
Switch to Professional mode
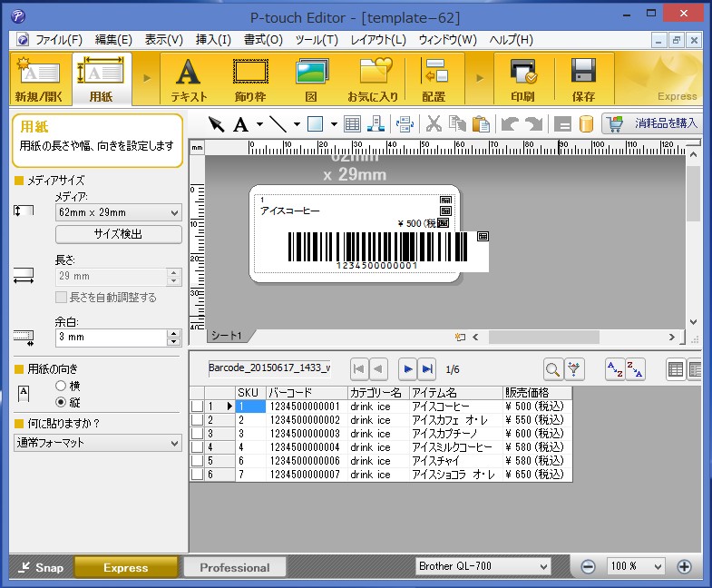(235, 567)
